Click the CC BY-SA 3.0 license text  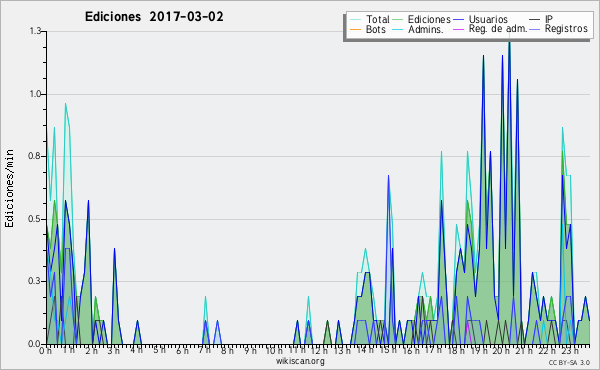click(569, 363)
